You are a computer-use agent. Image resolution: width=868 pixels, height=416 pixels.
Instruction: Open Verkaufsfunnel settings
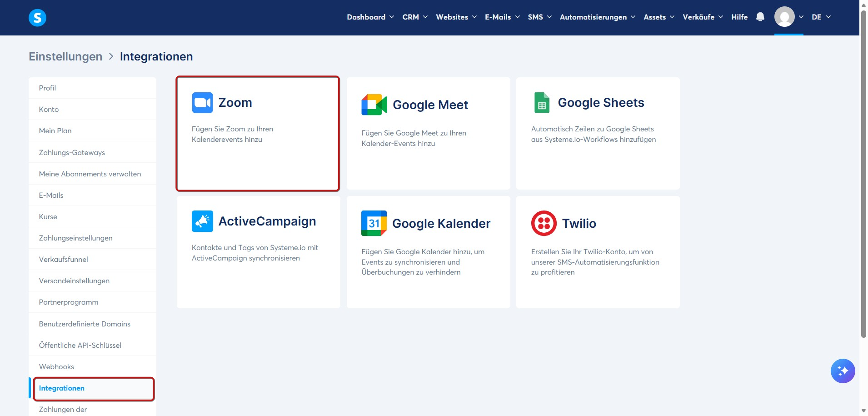pyautogui.click(x=92, y=259)
